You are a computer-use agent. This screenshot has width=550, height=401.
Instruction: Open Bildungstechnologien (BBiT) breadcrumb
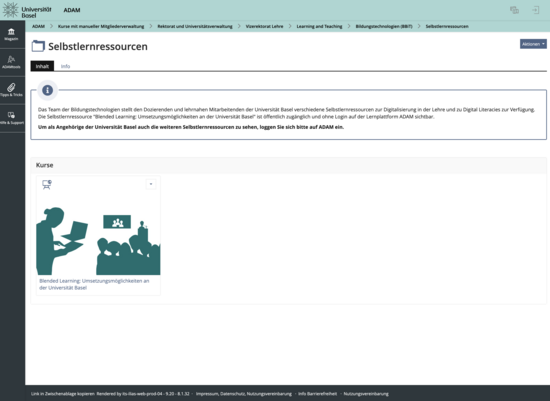pyautogui.click(x=384, y=26)
